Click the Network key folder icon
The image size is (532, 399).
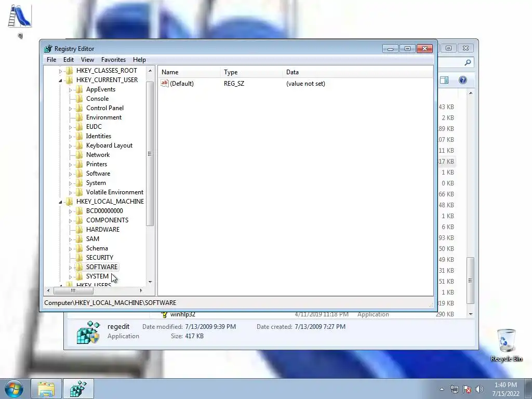79,154
